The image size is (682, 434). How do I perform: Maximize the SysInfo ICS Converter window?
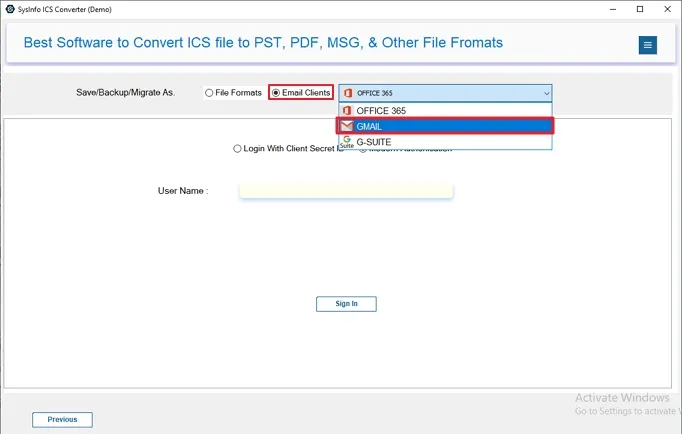click(x=640, y=9)
